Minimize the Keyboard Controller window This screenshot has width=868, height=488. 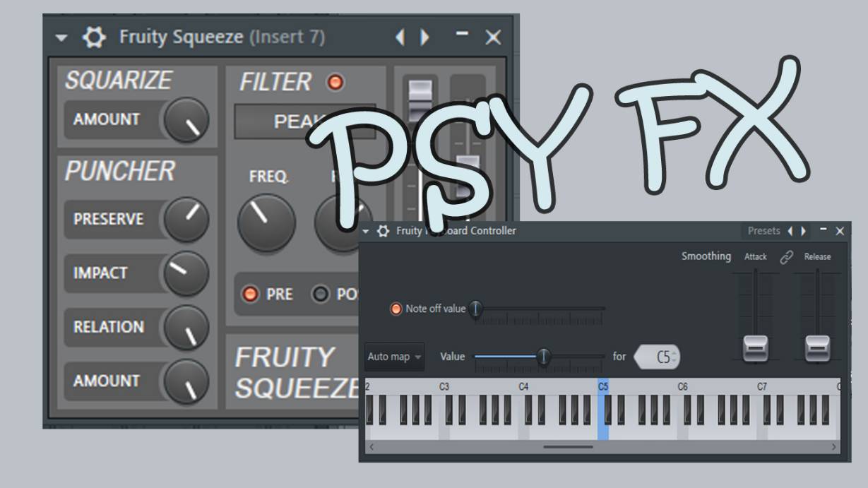coord(824,229)
